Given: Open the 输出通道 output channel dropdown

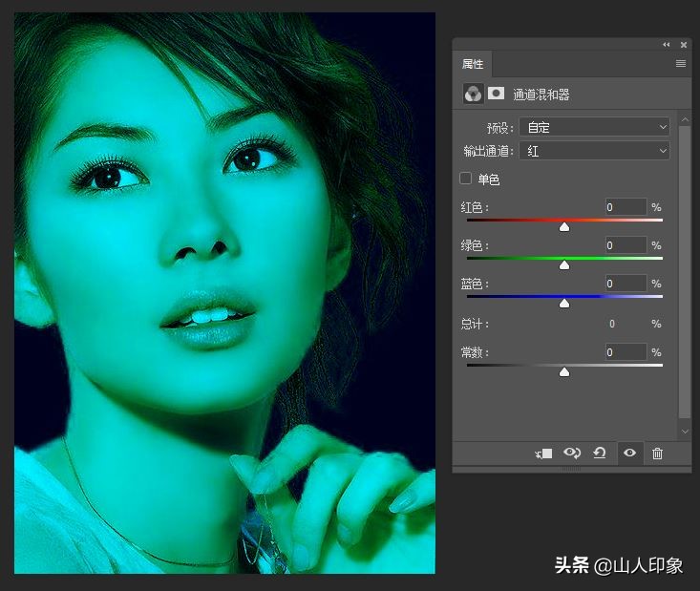Looking at the screenshot, I should coord(594,151).
